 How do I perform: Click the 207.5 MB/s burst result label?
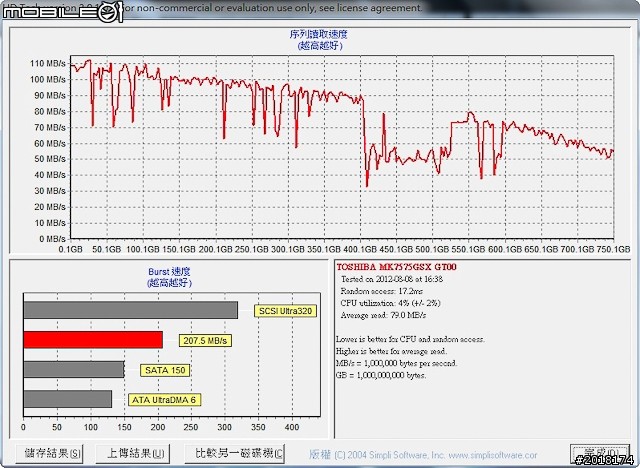tap(205, 341)
